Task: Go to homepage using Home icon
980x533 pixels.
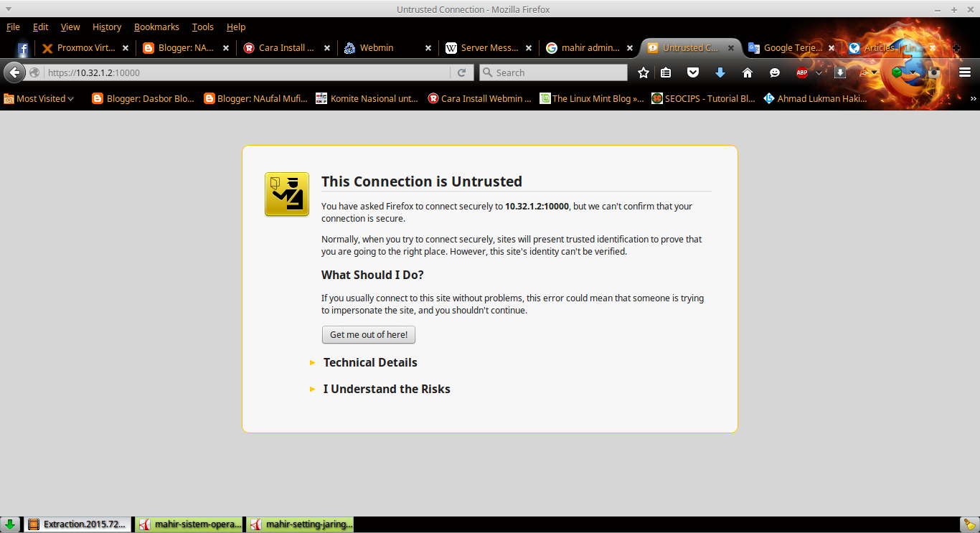Action: (746, 72)
